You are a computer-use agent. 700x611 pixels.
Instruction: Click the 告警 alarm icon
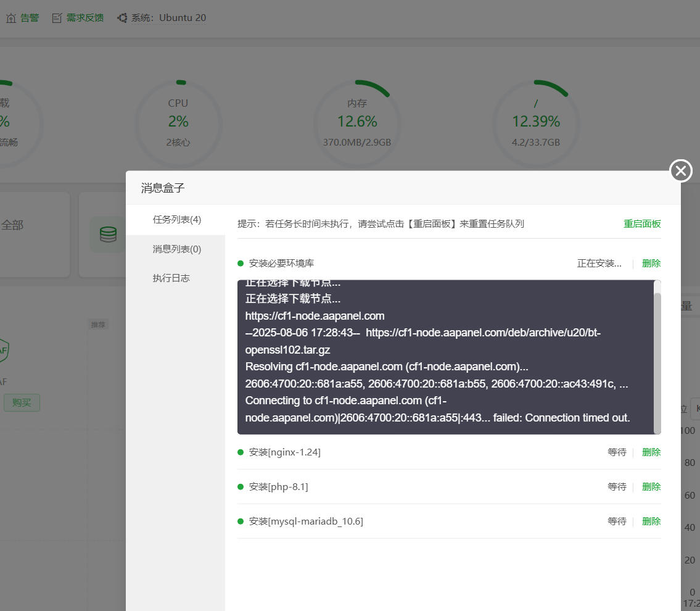click(11, 18)
